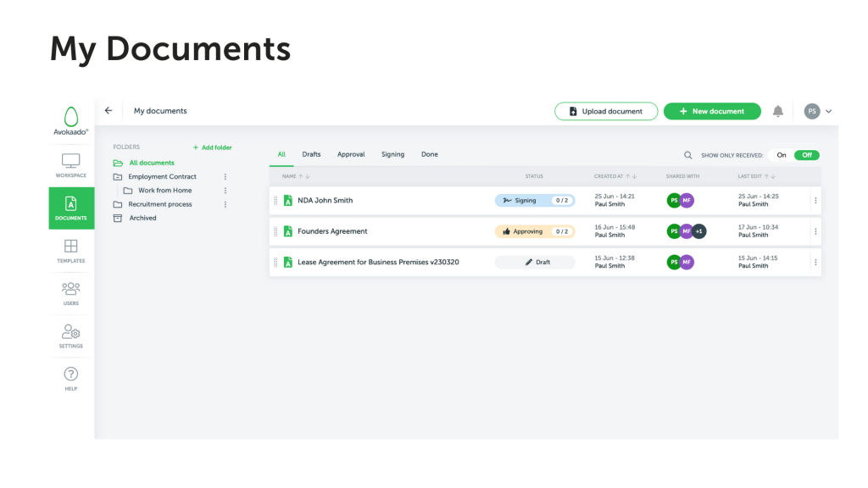This screenshot has width=868, height=488.
Task: Toggle SHOW ONLY RECEIVED to On
Action: point(782,155)
